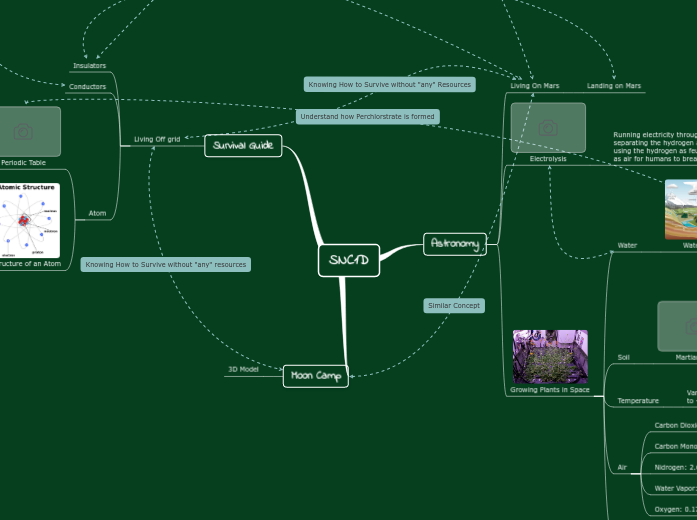Click the Water Vapor subtopic
This screenshot has width=697, height=520.
click(x=676, y=488)
